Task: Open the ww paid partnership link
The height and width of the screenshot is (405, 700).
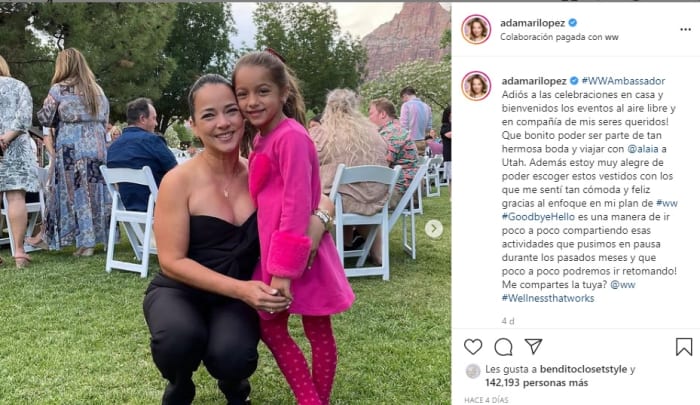Action: [x=612, y=37]
